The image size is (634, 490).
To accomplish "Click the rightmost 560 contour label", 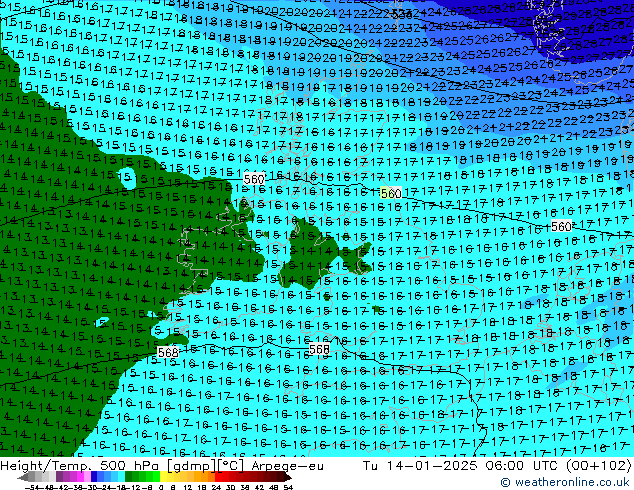I will pos(561,226).
